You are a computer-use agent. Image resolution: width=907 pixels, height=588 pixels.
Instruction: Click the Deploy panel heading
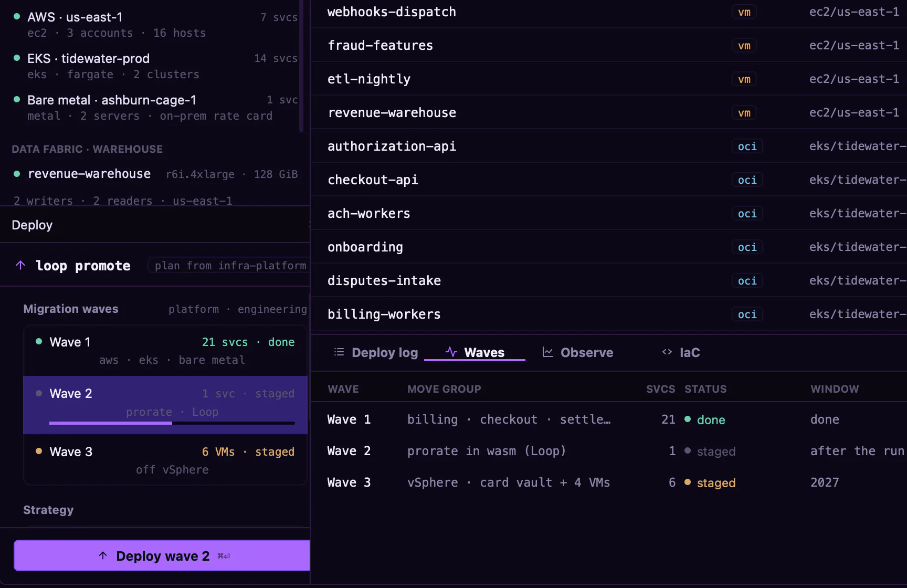[x=32, y=225]
